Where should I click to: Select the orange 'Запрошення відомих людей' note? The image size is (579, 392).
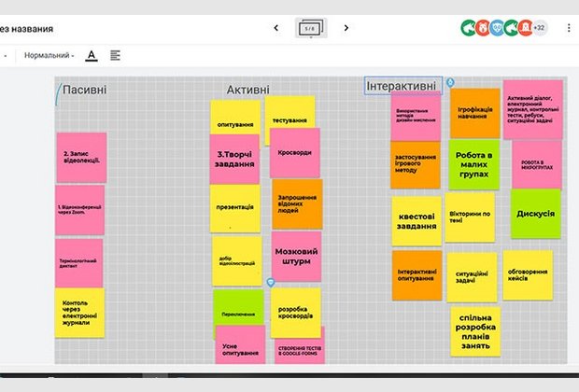(x=297, y=204)
